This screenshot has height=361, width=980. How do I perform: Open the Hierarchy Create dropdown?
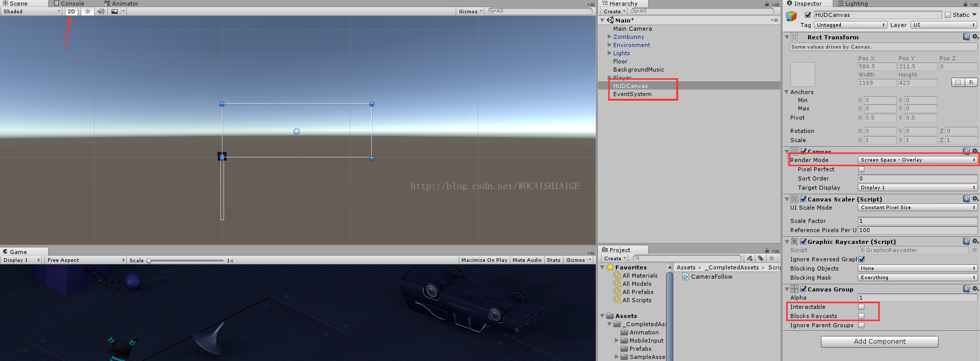coord(614,11)
